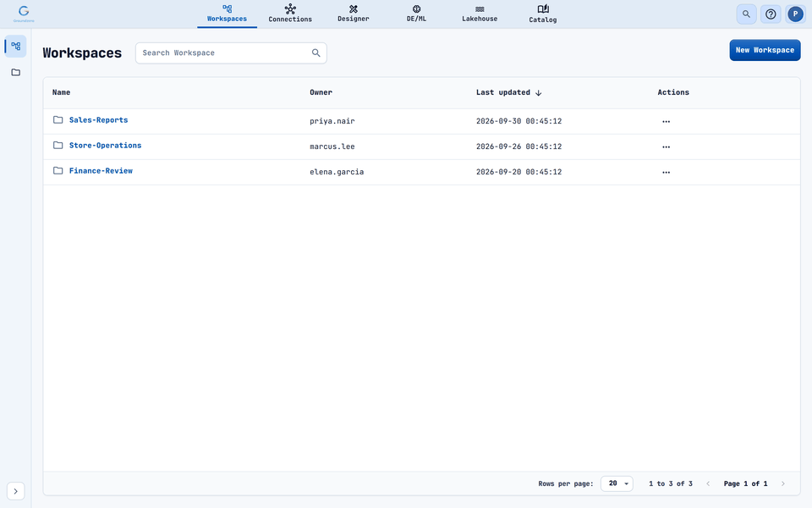Switch to the Catalog tab
812x508 pixels.
click(543, 14)
